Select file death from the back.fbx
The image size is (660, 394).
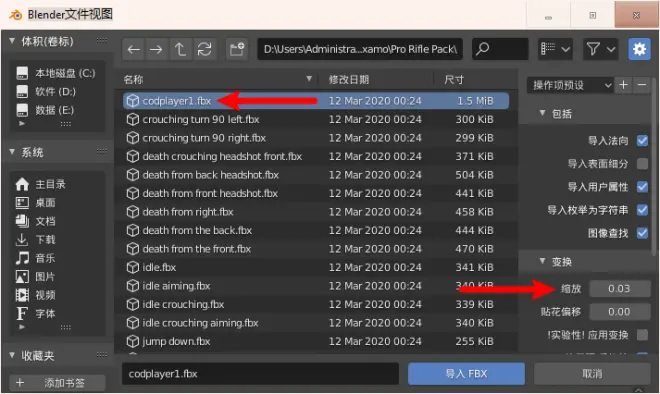point(316,231)
